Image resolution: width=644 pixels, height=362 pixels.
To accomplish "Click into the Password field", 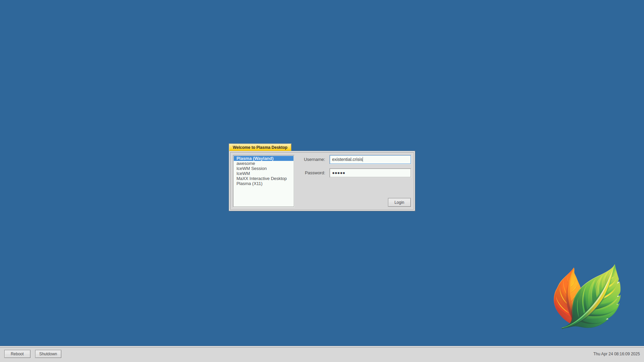I will 370,173.
